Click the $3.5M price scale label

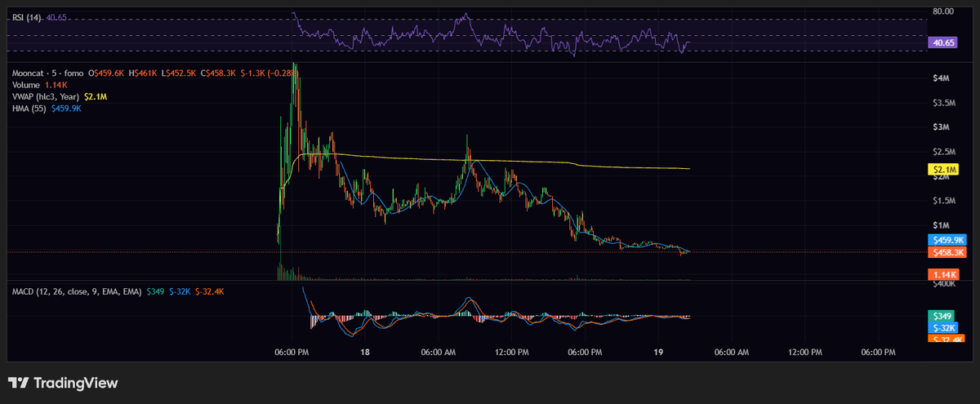944,103
